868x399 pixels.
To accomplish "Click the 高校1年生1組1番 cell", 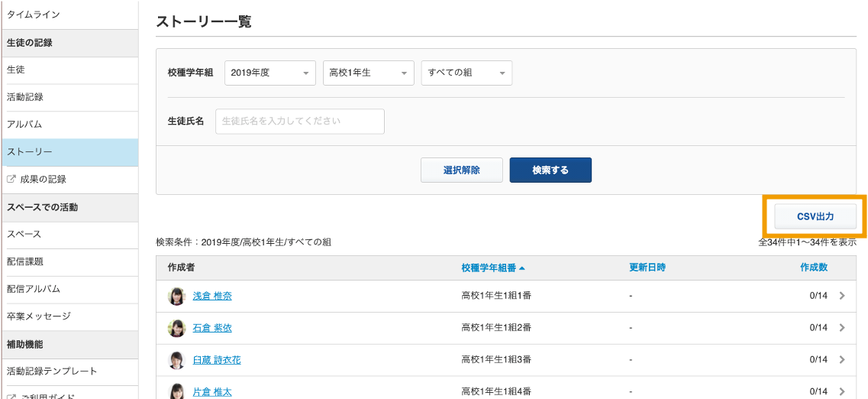I will 496,296.
